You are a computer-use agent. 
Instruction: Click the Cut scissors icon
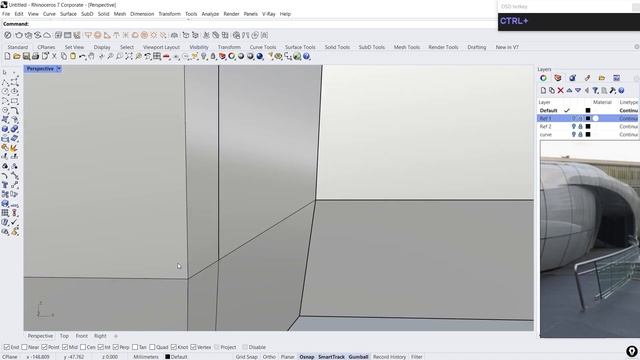[x=54, y=56]
